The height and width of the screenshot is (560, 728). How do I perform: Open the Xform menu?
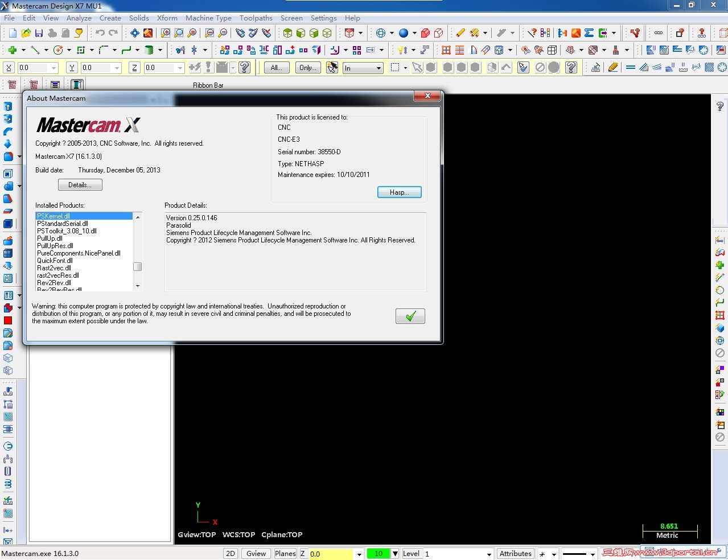167,18
